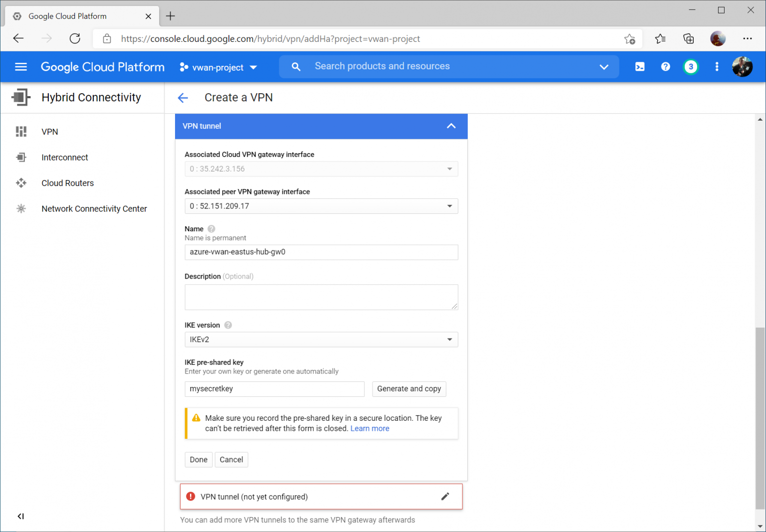Open Network Connectivity Center
Viewport: 766px width, 532px height.
[21, 208]
